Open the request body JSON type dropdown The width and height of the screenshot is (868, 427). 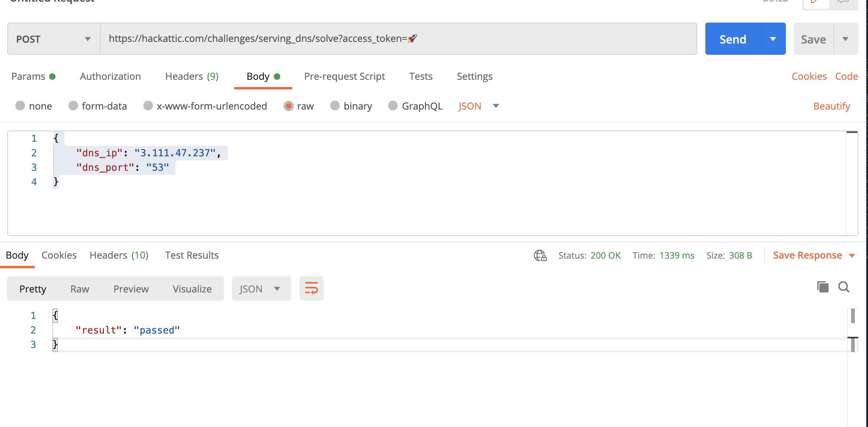479,106
